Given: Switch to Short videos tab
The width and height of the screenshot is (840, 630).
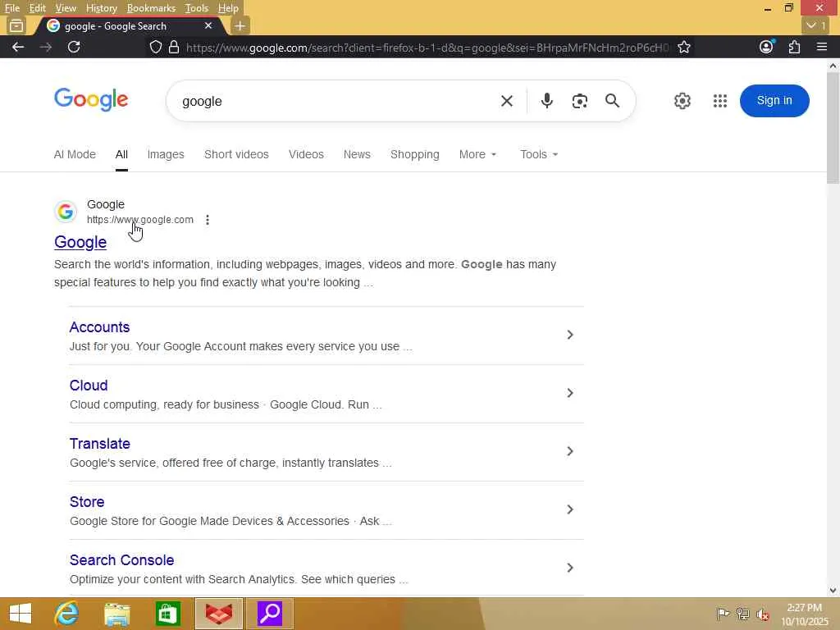Looking at the screenshot, I should (x=236, y=154).
